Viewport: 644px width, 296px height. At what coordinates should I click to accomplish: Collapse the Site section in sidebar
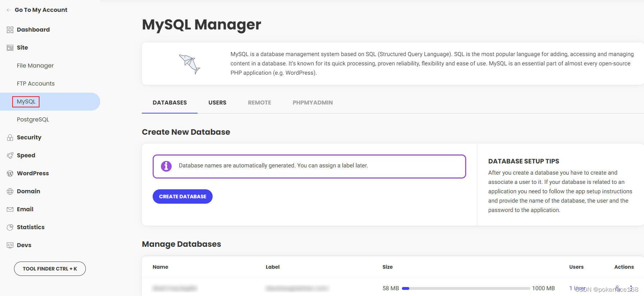[22, 47]
